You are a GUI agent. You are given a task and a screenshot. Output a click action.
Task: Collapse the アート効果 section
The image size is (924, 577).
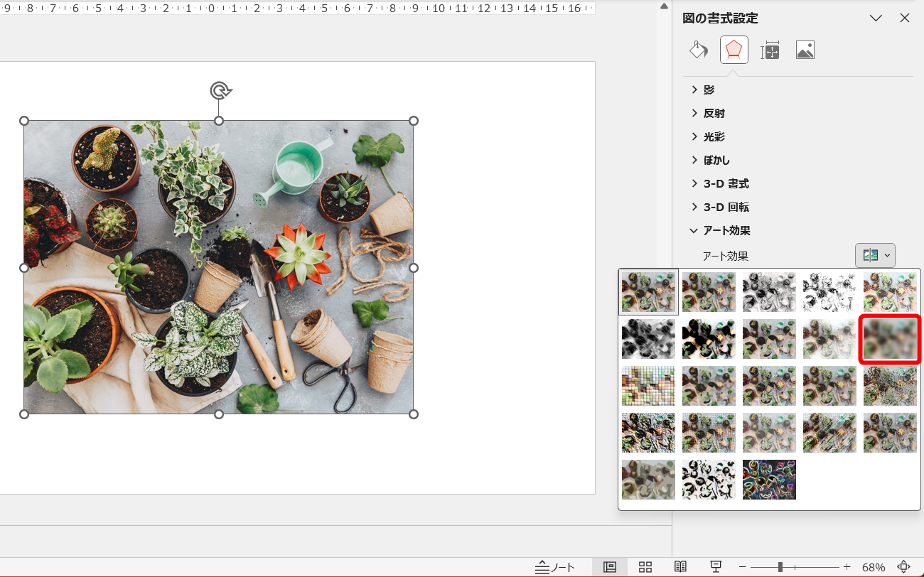coord(726,231)
